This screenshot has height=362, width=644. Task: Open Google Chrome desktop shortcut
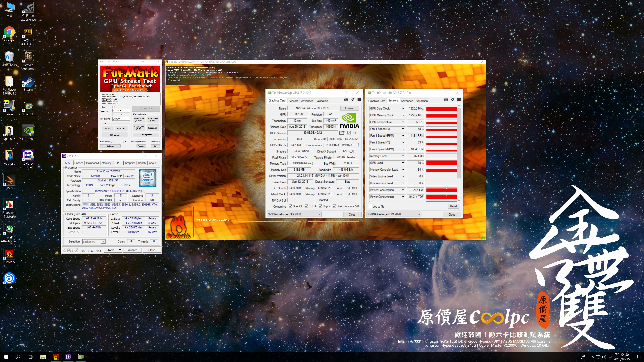click(x=9, y=36)
